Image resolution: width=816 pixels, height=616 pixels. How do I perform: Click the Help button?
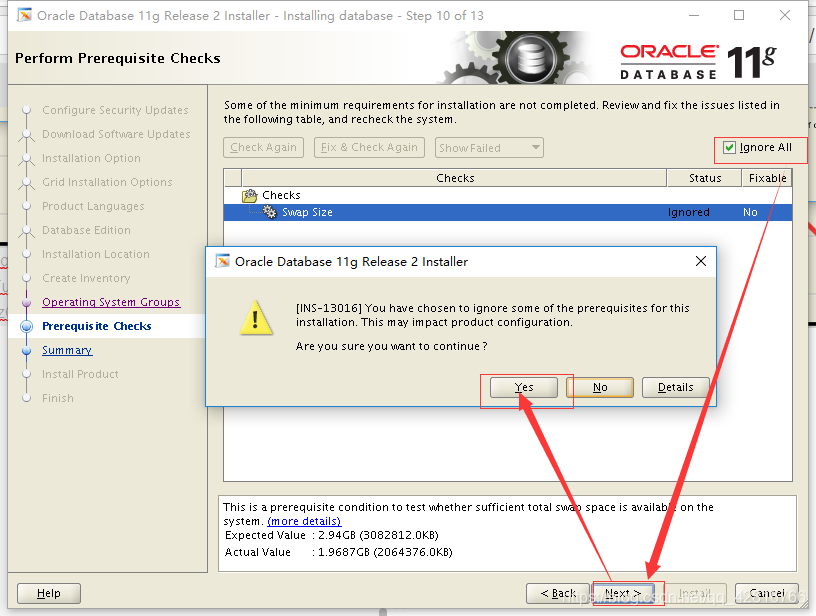coord(49,593)
